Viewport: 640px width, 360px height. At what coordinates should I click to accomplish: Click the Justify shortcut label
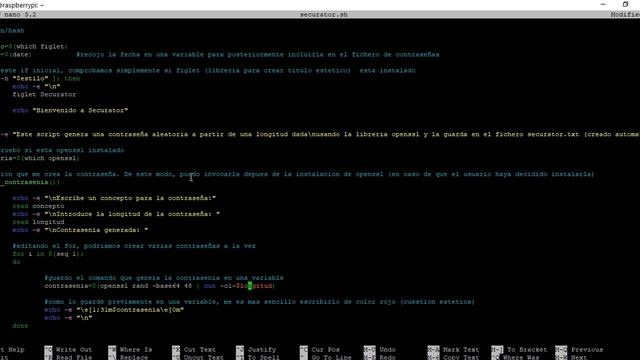pos(262,350)
